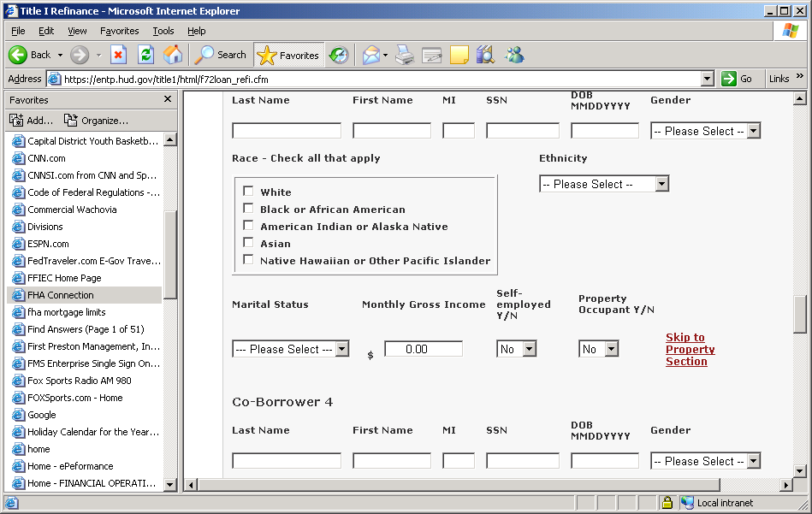Open the Tools menu
Image resolution: width=812 pixels, height=514 pixels.
pyautogui.click(x=163, y=31)
